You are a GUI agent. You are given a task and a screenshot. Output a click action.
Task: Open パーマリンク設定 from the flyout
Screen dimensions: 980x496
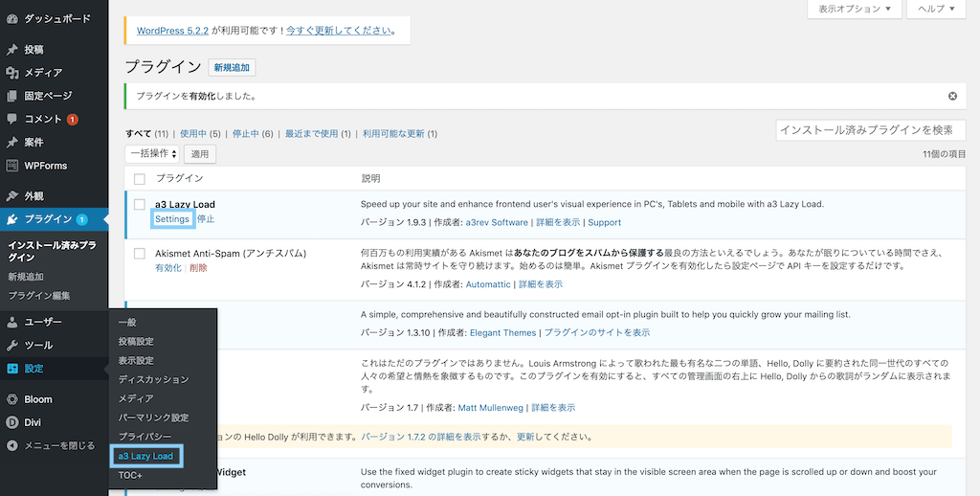pyautogui.click(x=154, y=417)
